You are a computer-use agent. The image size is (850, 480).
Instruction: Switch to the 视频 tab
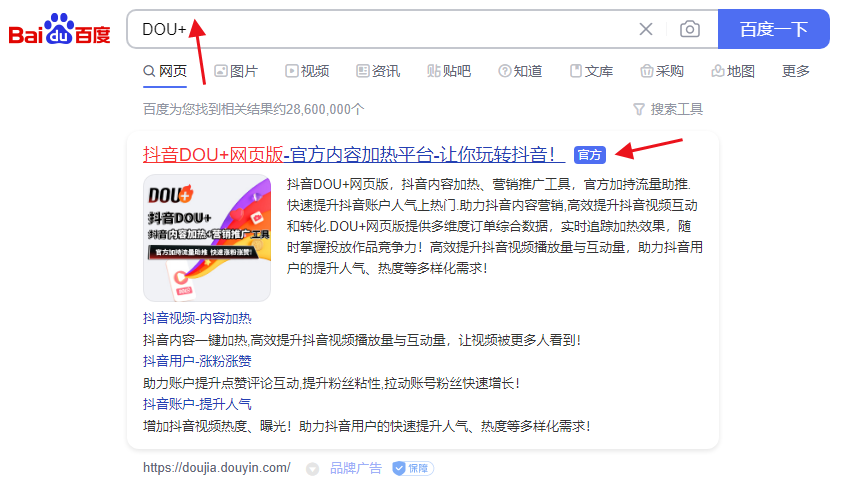pyautogui.click(x=307, y=71)
